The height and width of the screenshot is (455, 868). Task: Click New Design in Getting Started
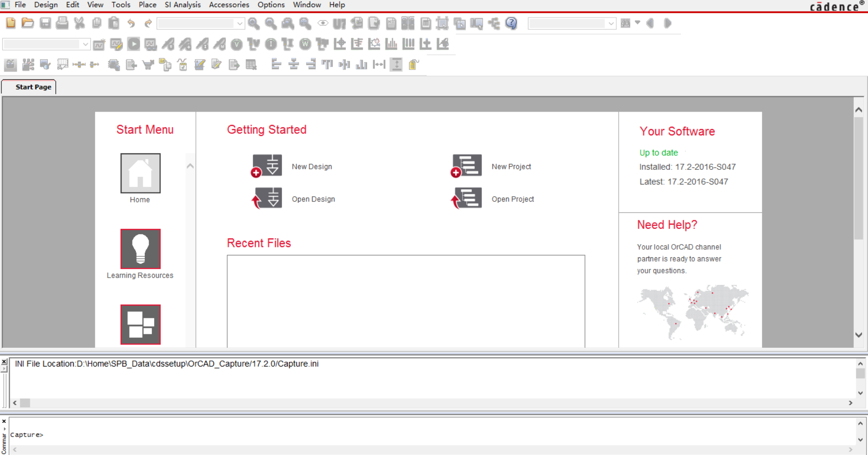pyautogui.click(x=291, y=166)
